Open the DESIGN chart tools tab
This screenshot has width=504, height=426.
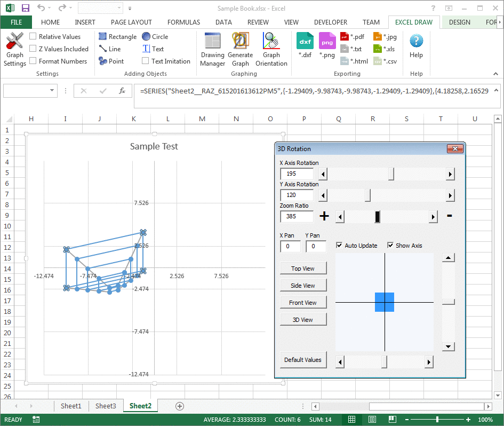click(x=459, y=22)
